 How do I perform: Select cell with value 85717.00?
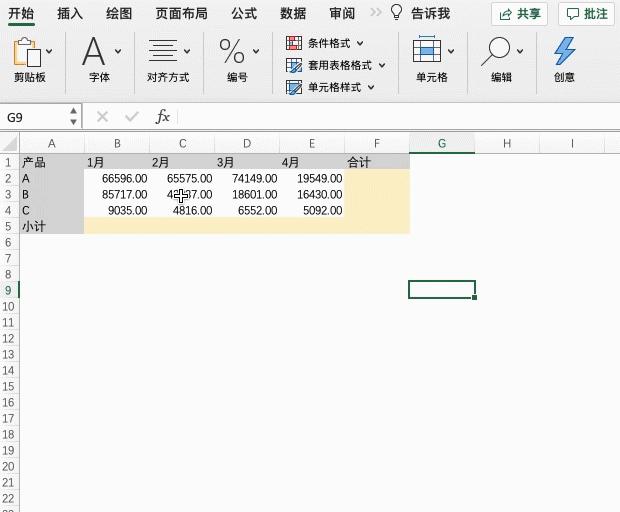tap(117, 195)
